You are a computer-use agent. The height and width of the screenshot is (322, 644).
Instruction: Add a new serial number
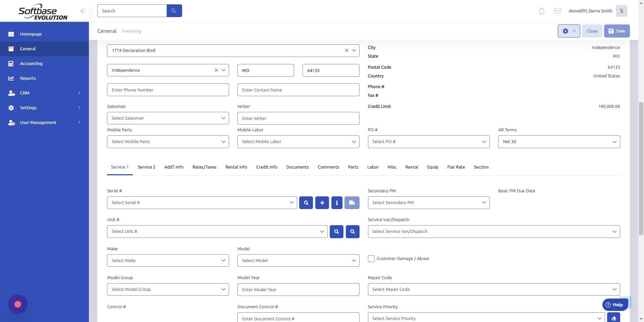(x=322, y=202)
